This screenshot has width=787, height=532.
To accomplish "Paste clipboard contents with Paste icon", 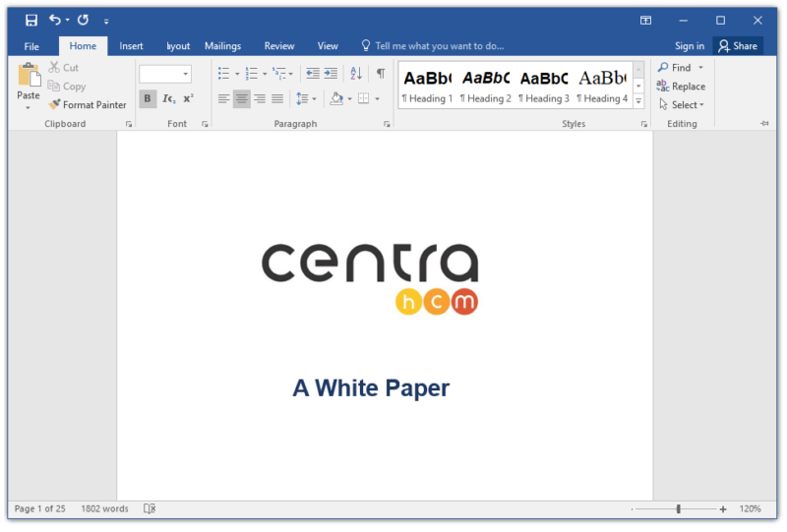I will click(x=29, y=76).
